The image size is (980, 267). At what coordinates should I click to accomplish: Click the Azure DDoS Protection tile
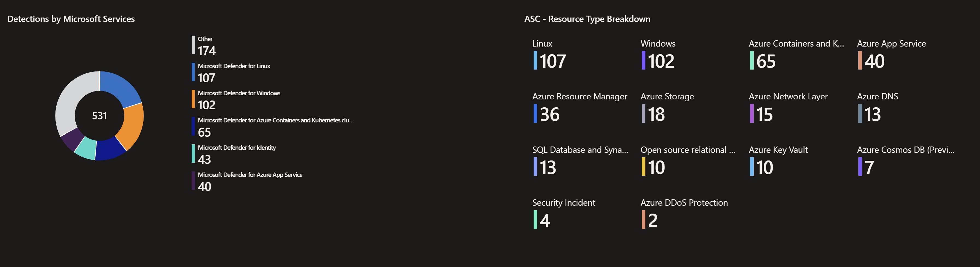[x=684, y=214]
